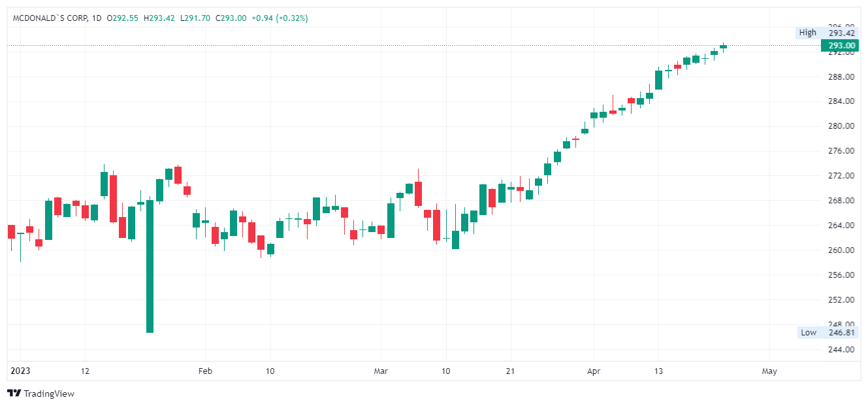The image size is (868, 406).
Task: Click the tall green candlestick dropping to 246.81
Action: [x=150, y=266]
